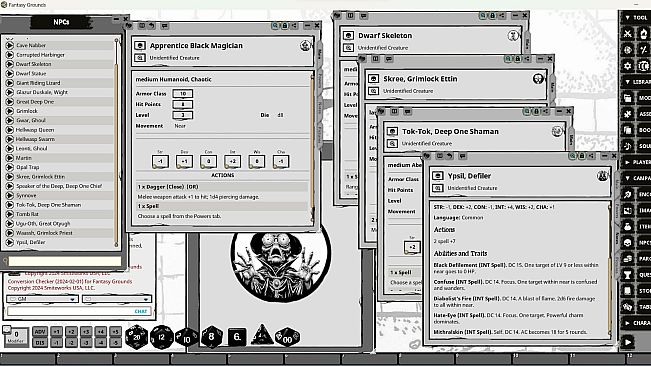Open the Quests icon in campaign sidebar

click(628, 275)
